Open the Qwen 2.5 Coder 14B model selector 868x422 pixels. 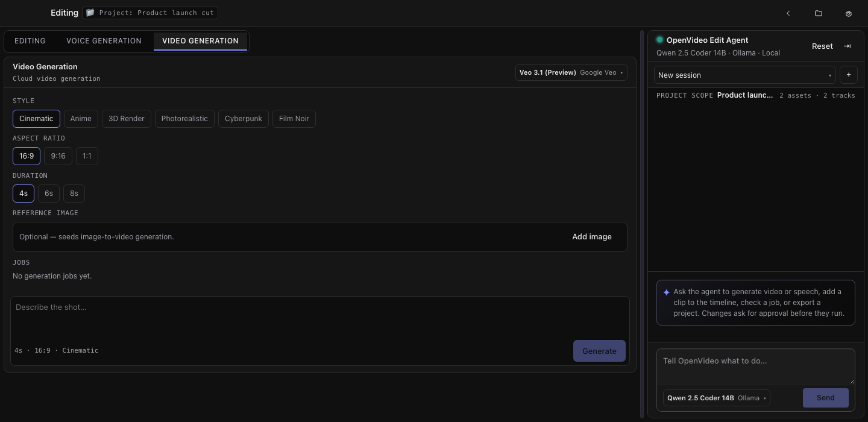tap(716, 398)
